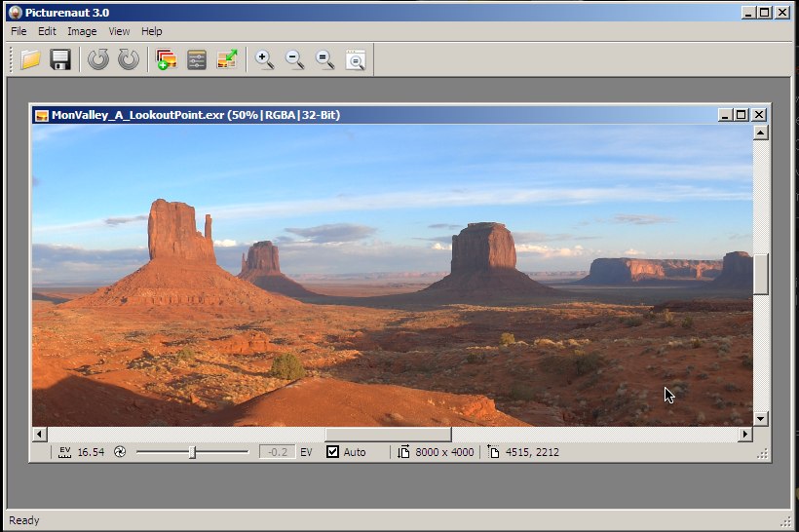Zoom out with the minus magnifier

pos(294,60)
